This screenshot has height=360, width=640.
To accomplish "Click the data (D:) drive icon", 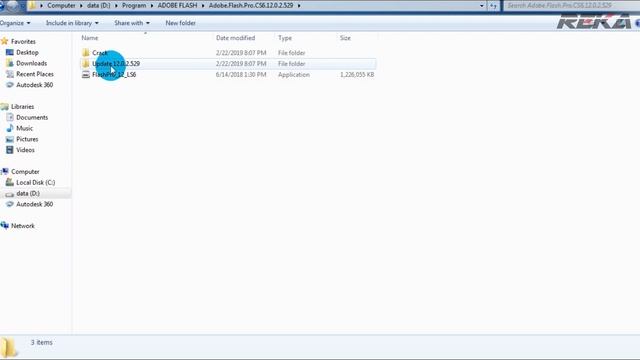I will [x=10, y=193].
